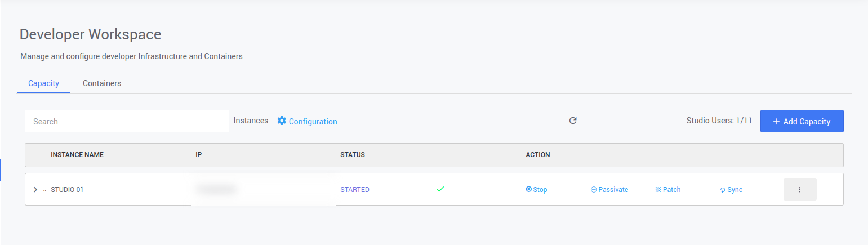Screen dimensions: 868x245
Task: Refresh the instances list
Action: point(573,121)
